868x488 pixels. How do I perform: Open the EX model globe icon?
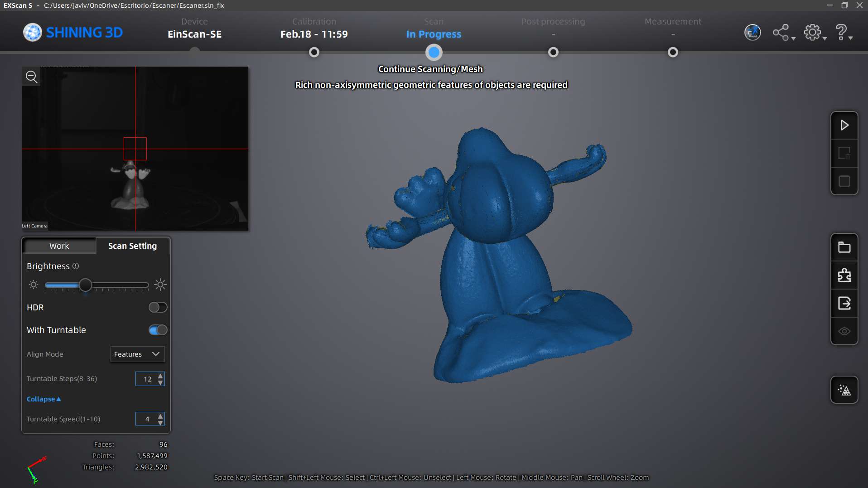(752, 32)
